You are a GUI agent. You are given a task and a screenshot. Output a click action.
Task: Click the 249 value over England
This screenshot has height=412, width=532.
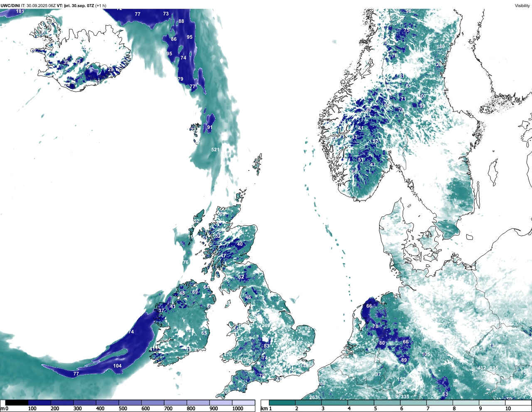[x=266, y=326]
